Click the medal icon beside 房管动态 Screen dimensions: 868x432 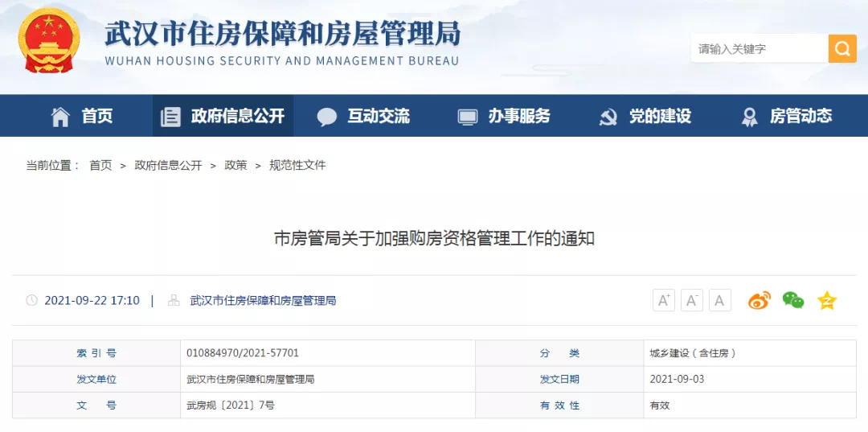click(750, 117)
